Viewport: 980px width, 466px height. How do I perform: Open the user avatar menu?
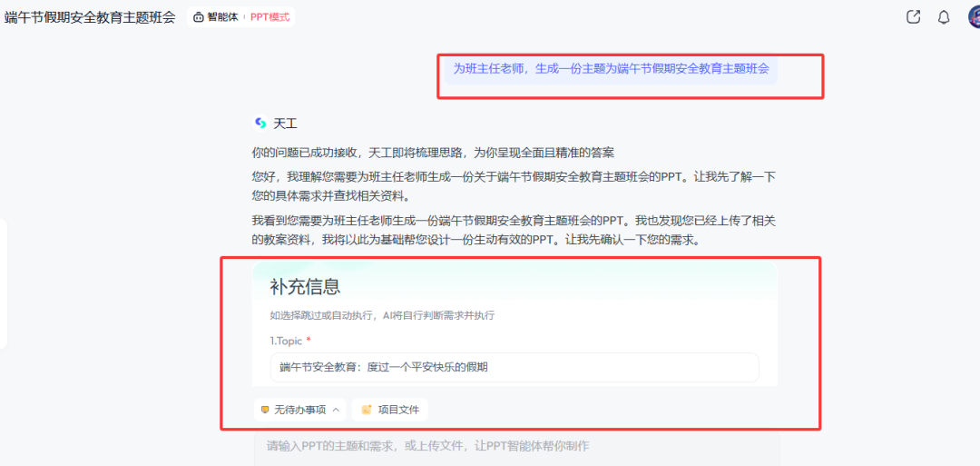[x=974, y=17]
